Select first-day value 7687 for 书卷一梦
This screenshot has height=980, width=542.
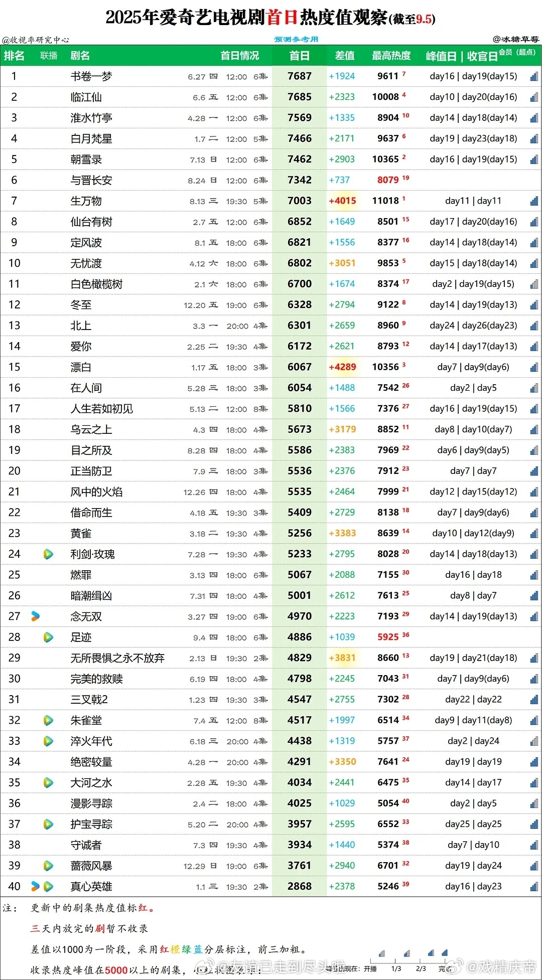(300, 76)
